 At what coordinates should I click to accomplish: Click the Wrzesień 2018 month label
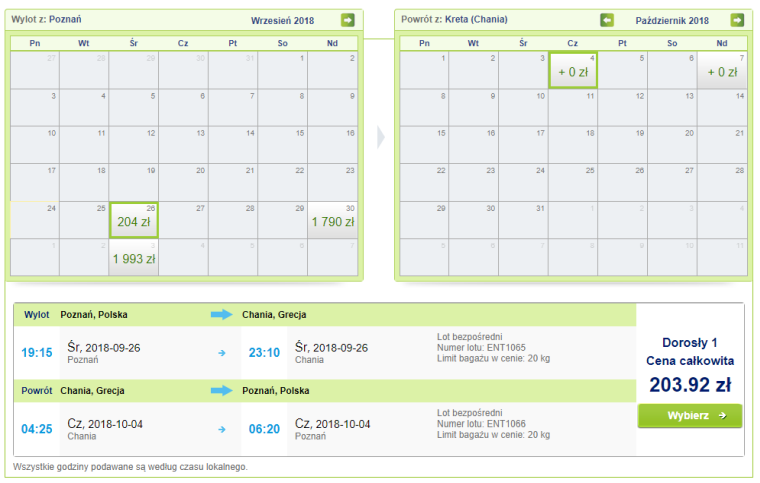tap(283, 20)
